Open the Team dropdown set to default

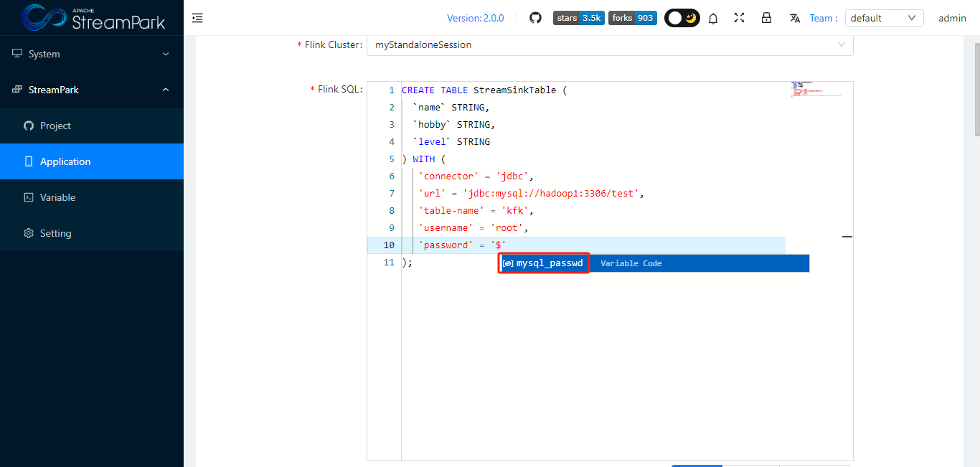pos(885,18)
